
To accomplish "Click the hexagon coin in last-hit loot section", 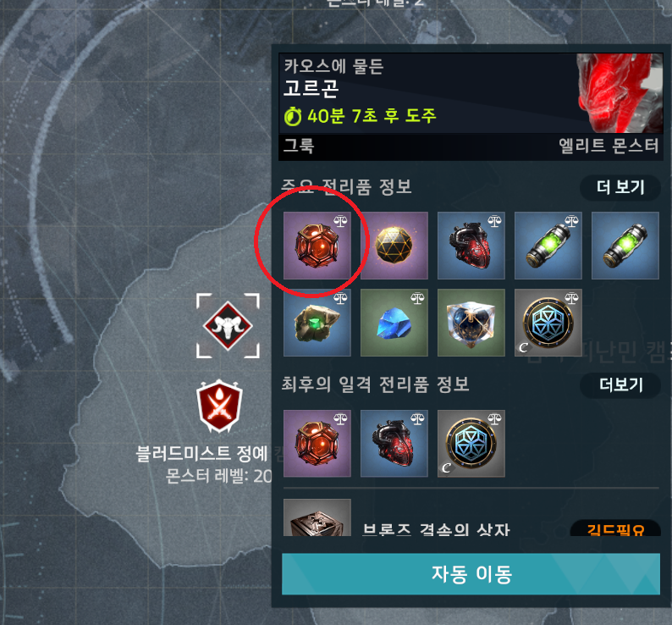I will tap(471, 444).
